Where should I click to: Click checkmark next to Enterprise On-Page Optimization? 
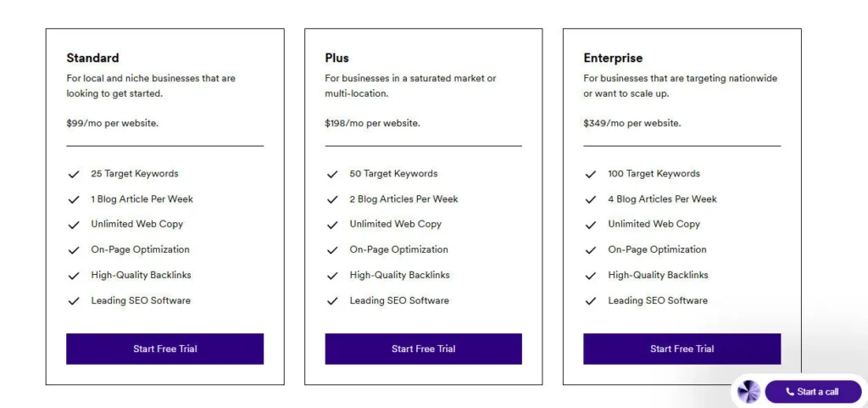tap(591, 250)
